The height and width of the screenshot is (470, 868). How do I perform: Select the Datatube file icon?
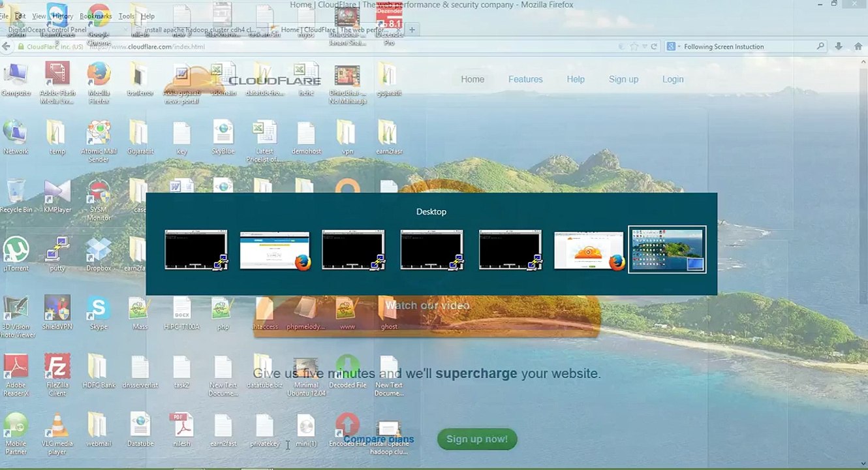[x=140, y=430]
